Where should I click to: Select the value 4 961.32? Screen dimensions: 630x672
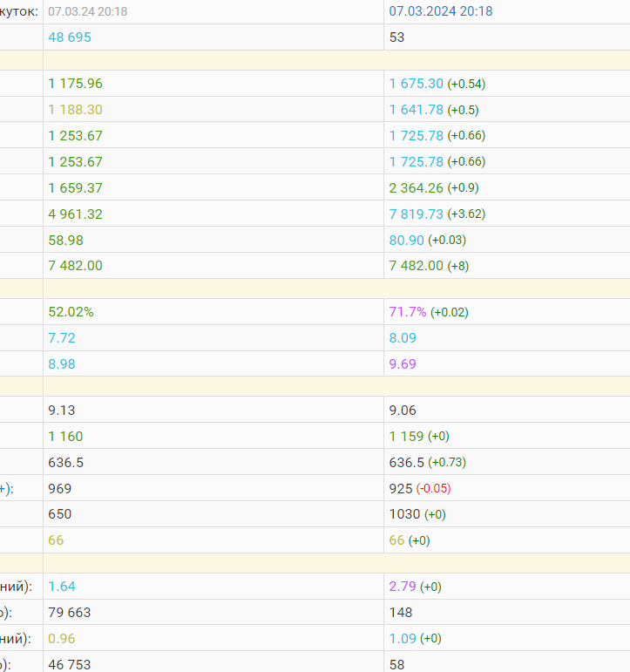[76, 214]
